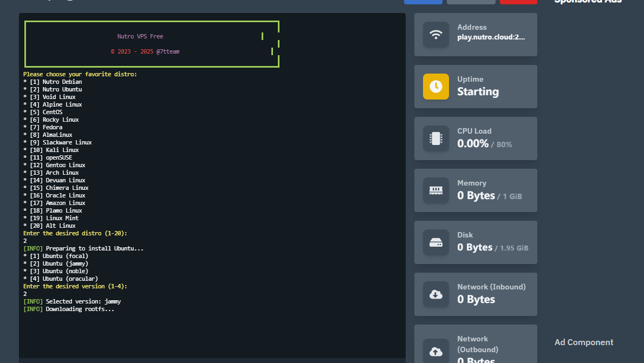The image size is (644, 363).
Task: Click the yellow clock Uptime icon
Action: pos(435,87)
